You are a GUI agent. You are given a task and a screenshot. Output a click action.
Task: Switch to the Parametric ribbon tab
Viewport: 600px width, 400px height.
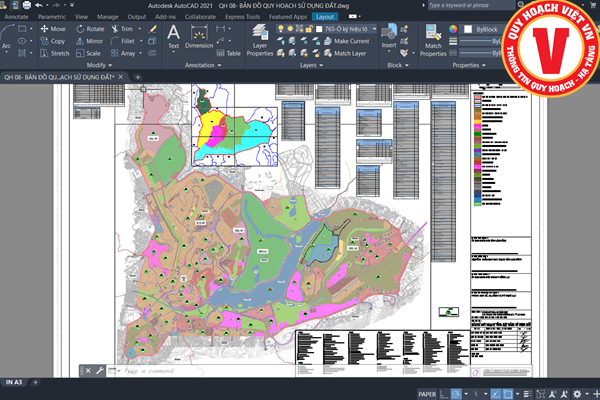tap(52, 17)
